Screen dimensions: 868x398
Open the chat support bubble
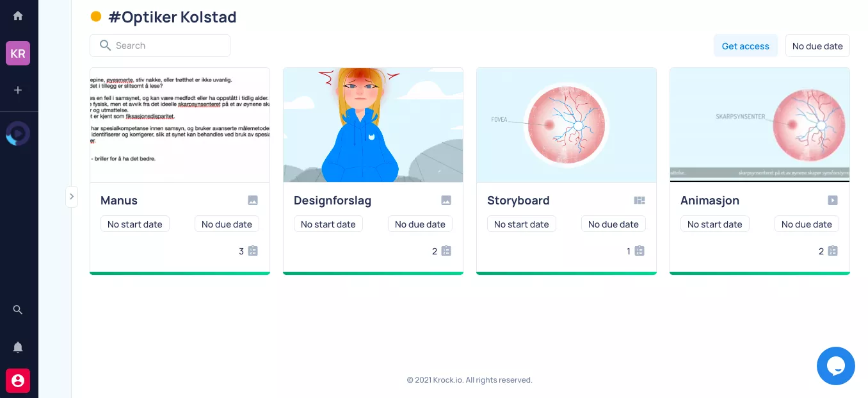[x=835, y=366]
